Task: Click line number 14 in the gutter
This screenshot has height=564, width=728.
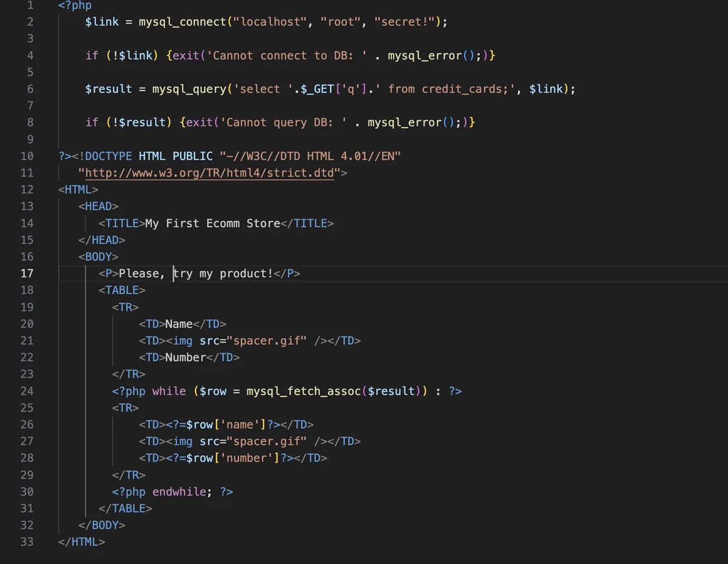Action: 27,223
